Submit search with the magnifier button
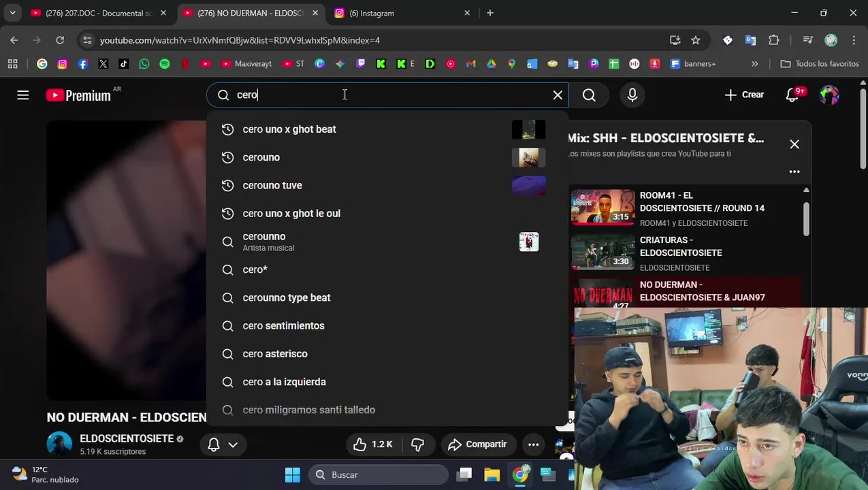868x490 pixels. [x=589, y=95]
